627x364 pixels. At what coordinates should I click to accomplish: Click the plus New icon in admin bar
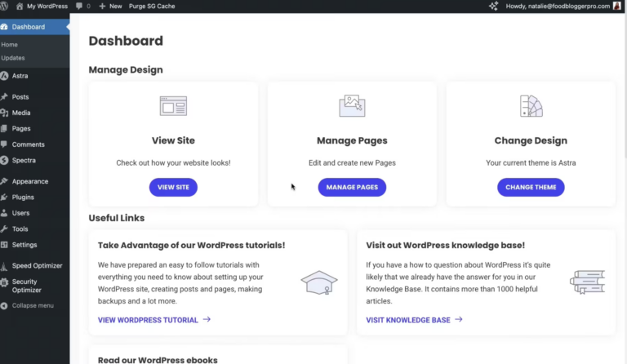(102, 6)
